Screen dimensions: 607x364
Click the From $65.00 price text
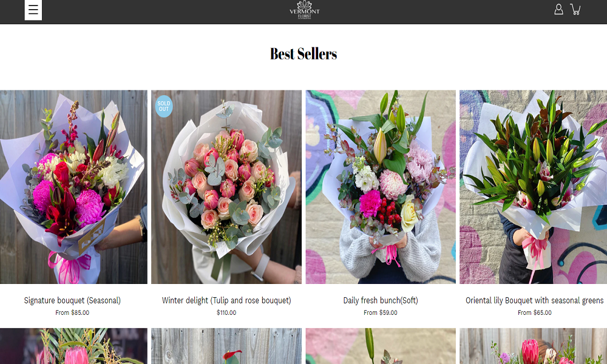tap(535, 312)
